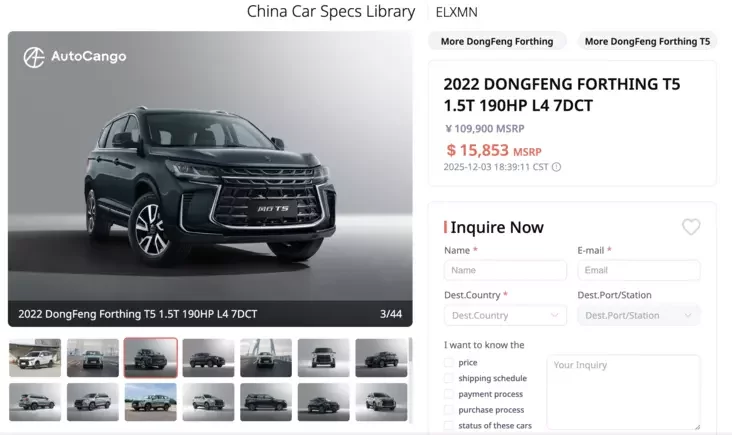Select the purchase process checkbox
732x435 pixels.
[449, 410]
